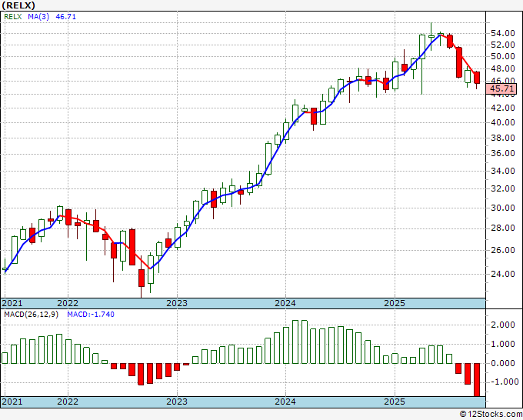The height and width of the screenshot is (420, 523).
Task: Click the last red candlestick near 46
Action: (x=477, y=78)
